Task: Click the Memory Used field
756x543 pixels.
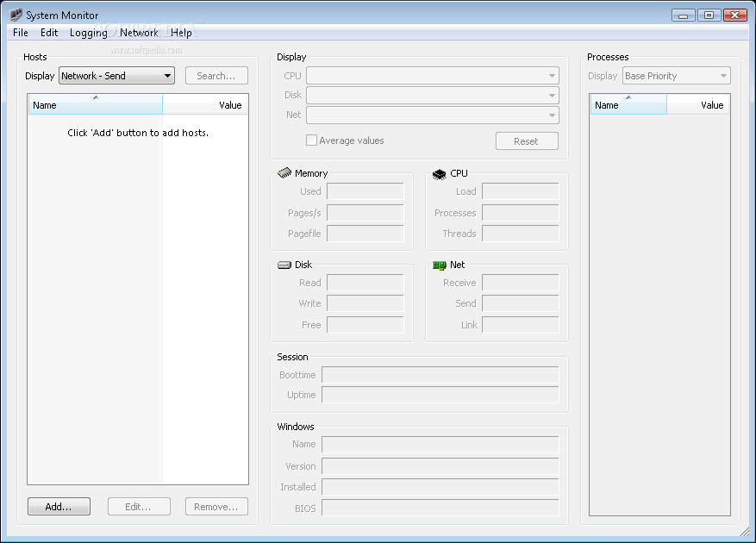Action: pyautogui.click(x=366, y=191)
